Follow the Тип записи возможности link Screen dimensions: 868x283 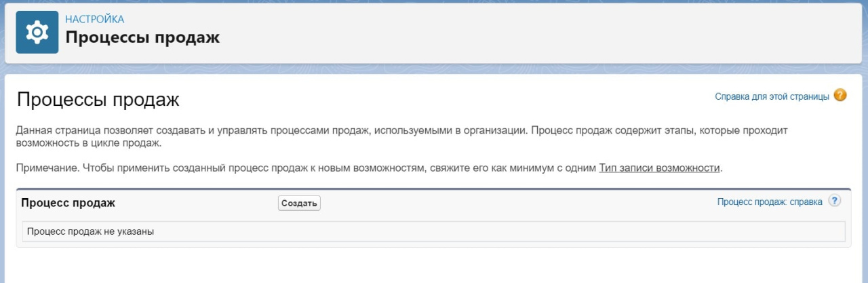(659, 168)
